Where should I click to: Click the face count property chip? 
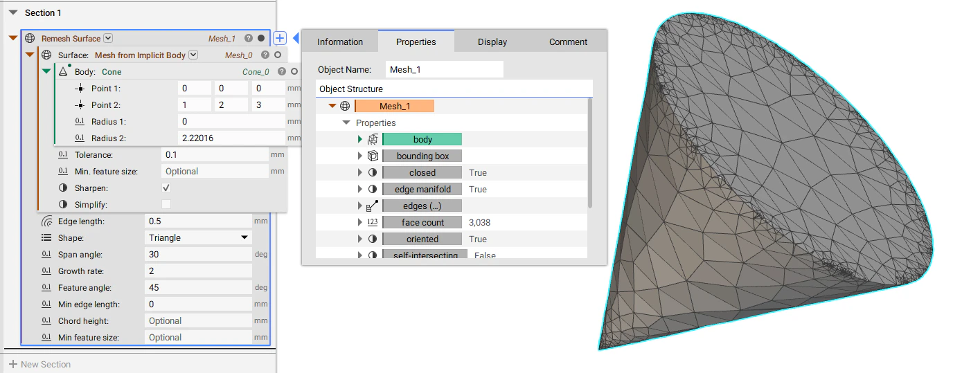422,222
